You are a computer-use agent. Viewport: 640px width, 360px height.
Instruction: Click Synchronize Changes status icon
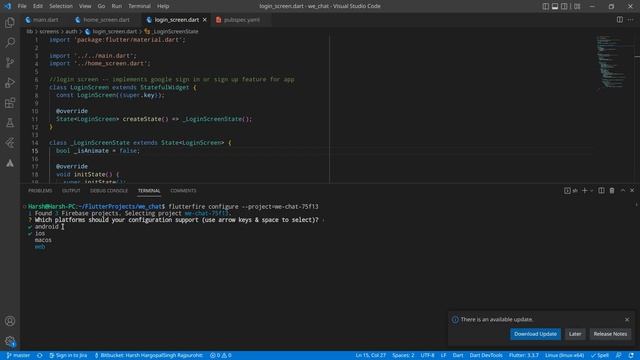point(40,356)
